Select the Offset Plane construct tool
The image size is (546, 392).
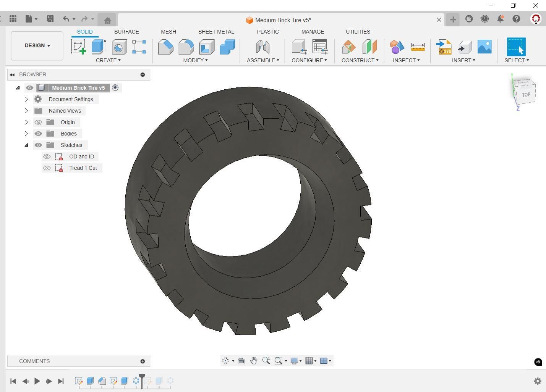coord(349,47)
